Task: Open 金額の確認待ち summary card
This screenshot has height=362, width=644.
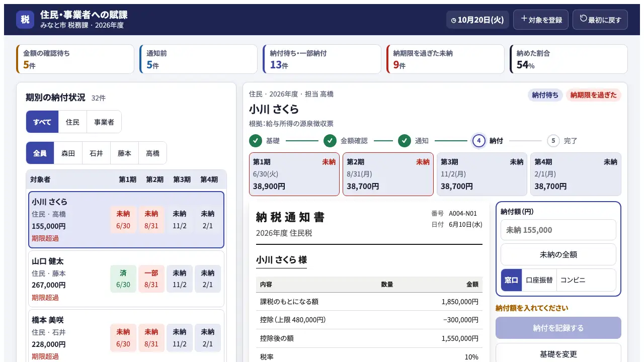Action: tap(75, 59)
